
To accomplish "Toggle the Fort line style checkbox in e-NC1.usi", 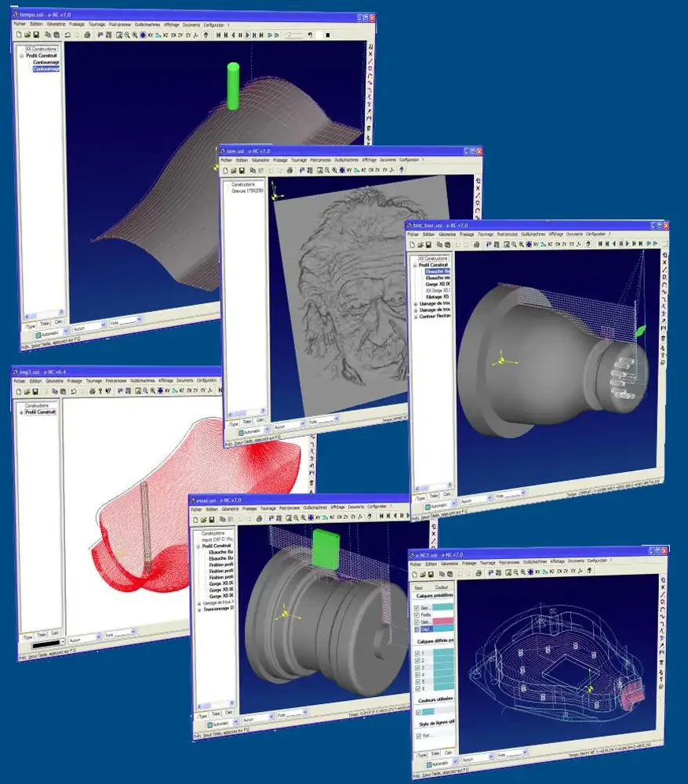I will pyautogui.click(x=419, y=736).
